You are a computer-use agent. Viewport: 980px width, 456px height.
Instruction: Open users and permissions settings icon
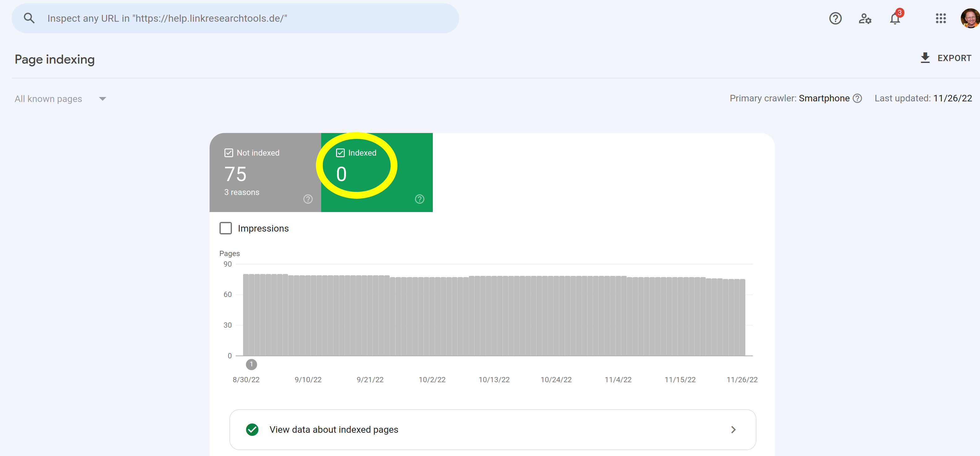pos(865,18)
